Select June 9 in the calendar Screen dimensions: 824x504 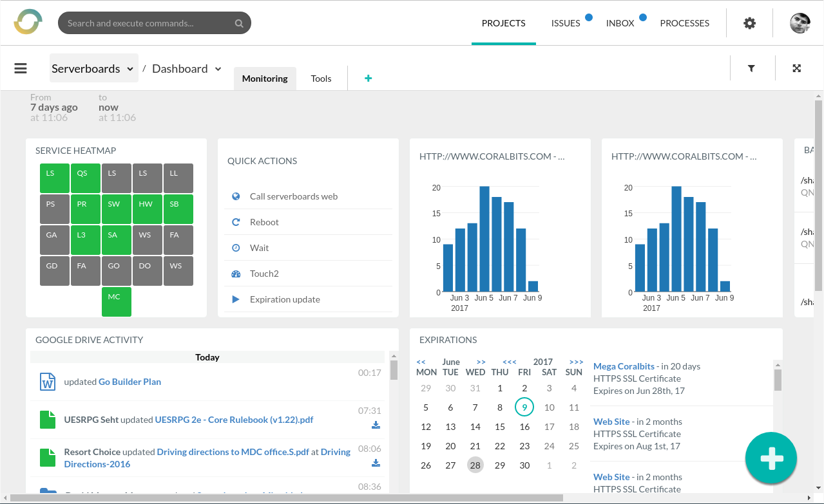(524, 407)
